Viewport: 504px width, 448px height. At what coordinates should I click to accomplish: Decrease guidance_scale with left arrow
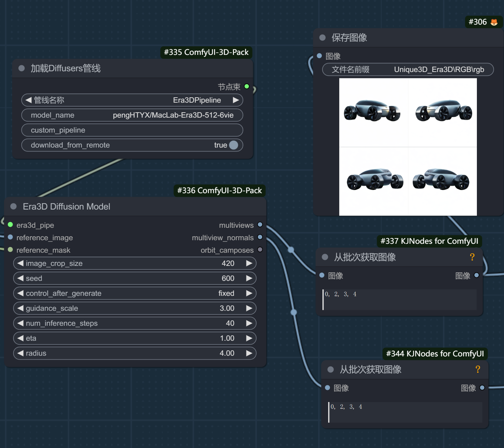[x=20, y=308]
